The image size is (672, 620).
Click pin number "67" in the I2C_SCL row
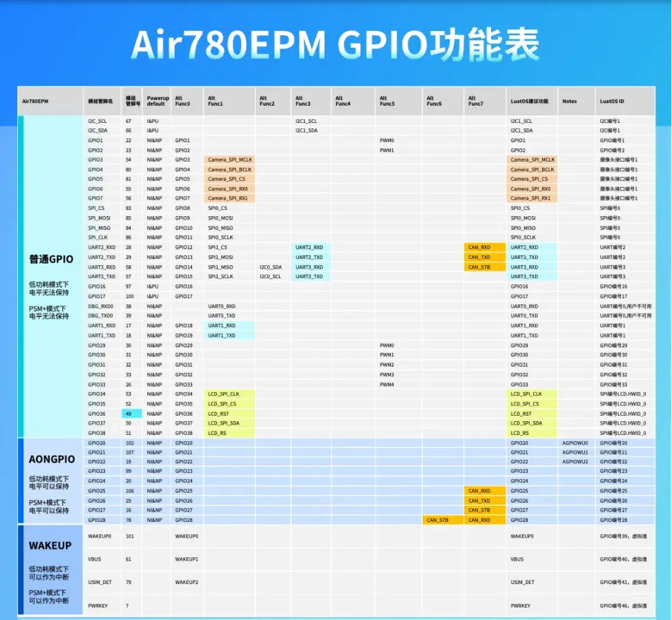pyautogui.click(x=128, y=122)
